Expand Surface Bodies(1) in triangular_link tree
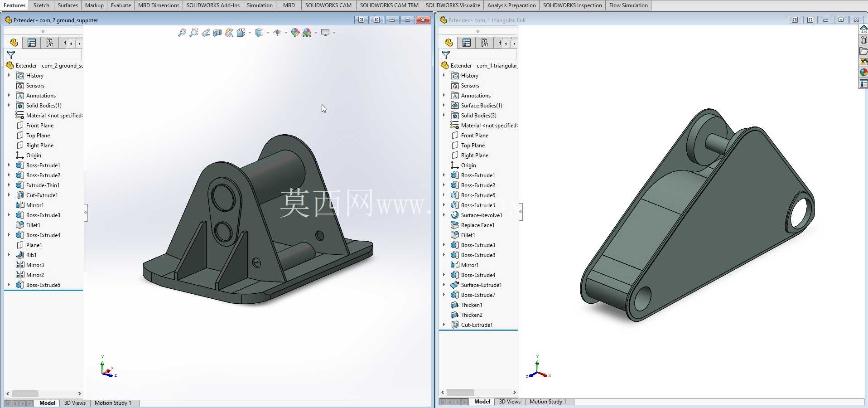The width and height of the screenshot is (868, 408). tap(444, 105)
